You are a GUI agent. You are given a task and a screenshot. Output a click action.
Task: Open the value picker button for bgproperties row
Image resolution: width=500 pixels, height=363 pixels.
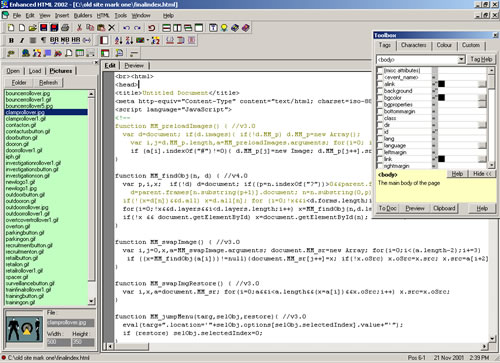(482, 104)
